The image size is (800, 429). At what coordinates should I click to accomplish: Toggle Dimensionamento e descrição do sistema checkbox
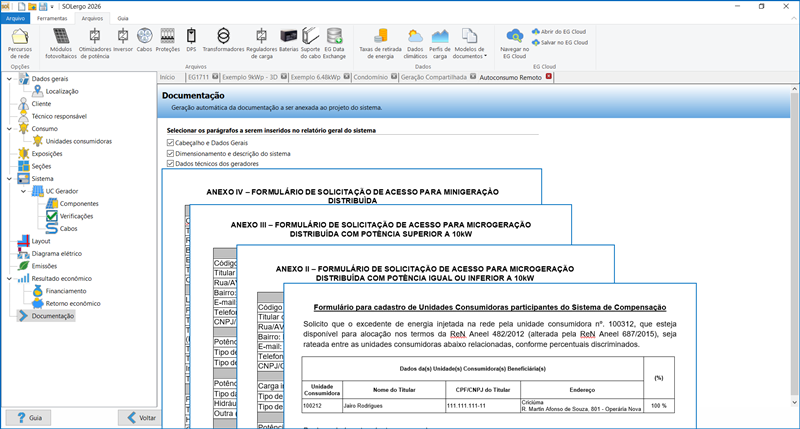[170, 154]
